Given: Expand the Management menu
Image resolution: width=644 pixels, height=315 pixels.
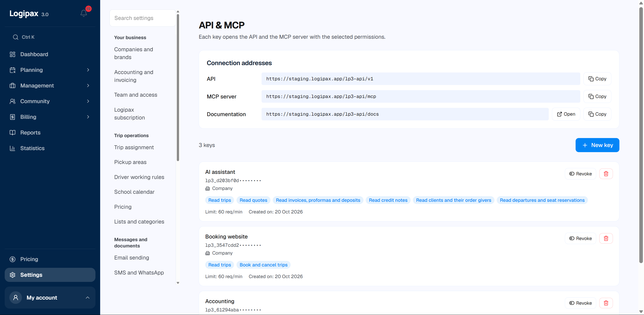Looking at the screenshot, I should coord(50,85).
